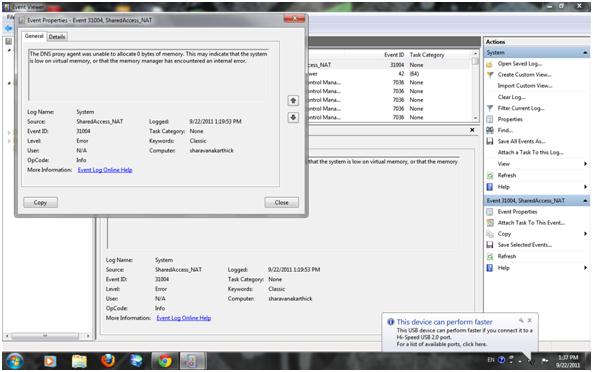Expand Help submenu in System actions group
The height and width of the screenshot is (372, 593).
(x=585, y=187)
